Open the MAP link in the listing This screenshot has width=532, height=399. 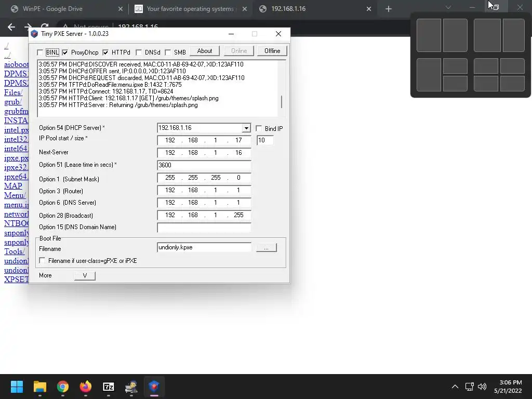13,186
